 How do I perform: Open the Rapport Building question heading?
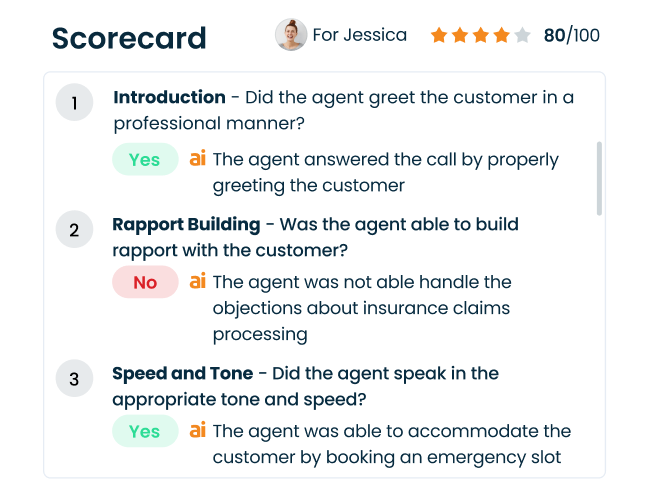tap(186, 225)
